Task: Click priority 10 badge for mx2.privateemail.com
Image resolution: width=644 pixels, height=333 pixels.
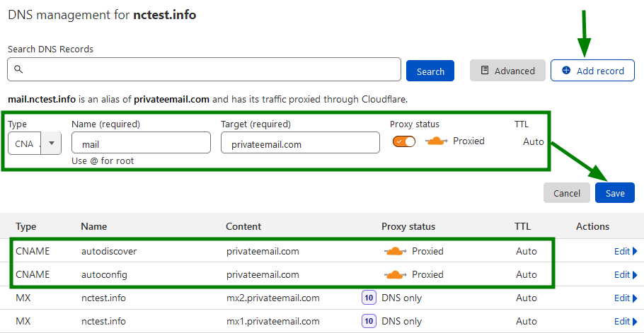Action: [x=369, y=298]
